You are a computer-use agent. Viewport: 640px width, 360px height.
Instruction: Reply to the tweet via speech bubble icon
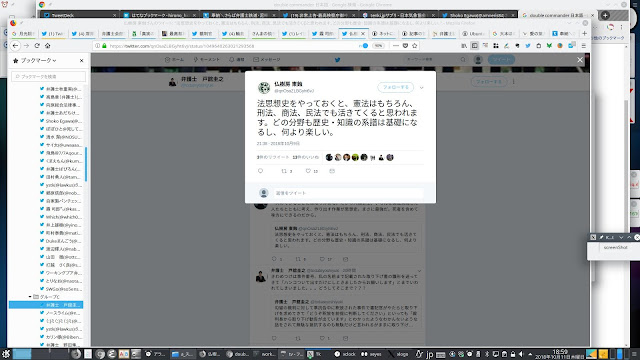pos(260,171)
